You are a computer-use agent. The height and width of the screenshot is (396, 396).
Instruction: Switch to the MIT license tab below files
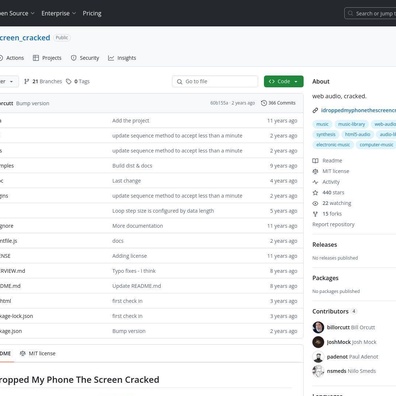pos(38,354)
